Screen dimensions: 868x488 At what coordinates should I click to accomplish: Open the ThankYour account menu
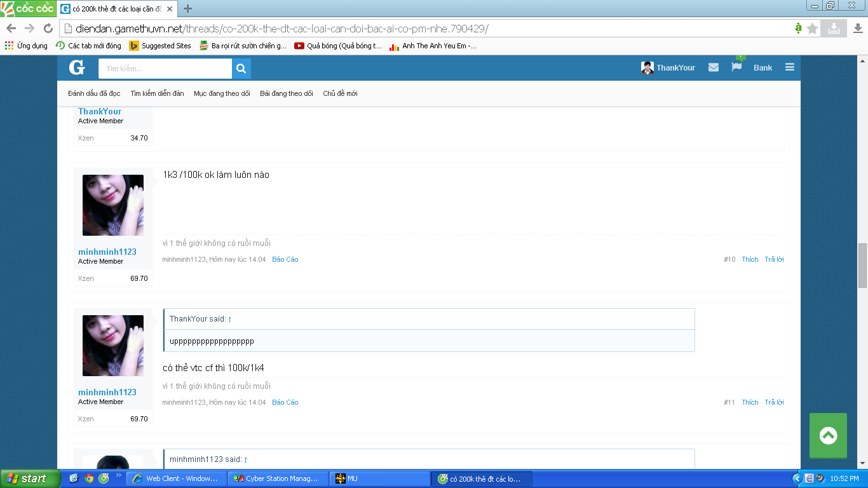[668, 68]
